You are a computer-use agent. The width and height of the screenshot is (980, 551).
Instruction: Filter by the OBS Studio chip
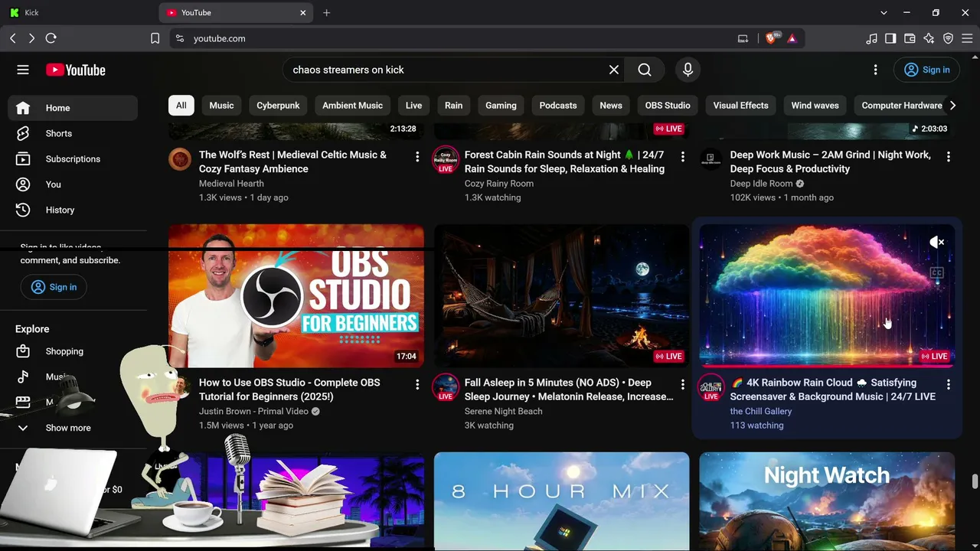(x=668, y=106)
